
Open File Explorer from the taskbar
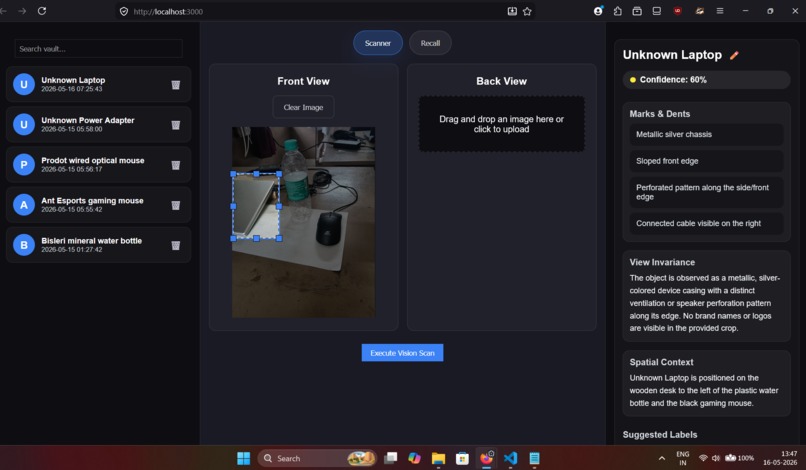[x=438, y=458]
